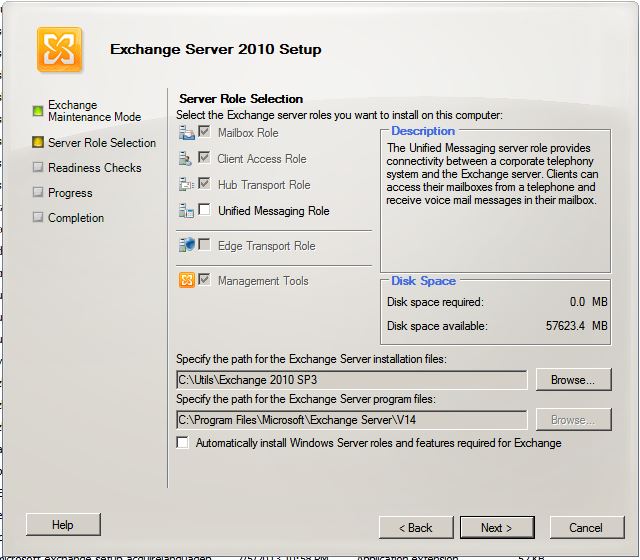Toggle the Management Tools checkbox
Viewport: 640px width, 560px height.
pyautogui.click(x=204, y=279)
